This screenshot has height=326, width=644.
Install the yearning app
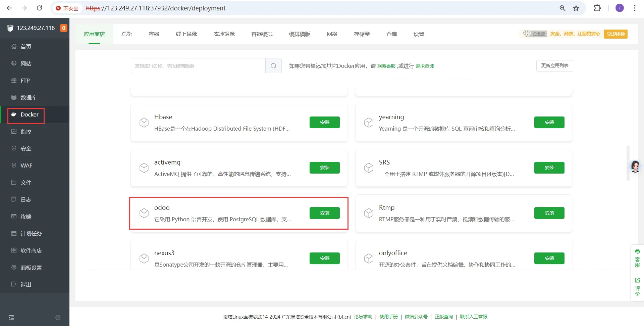tap(549, 122)
